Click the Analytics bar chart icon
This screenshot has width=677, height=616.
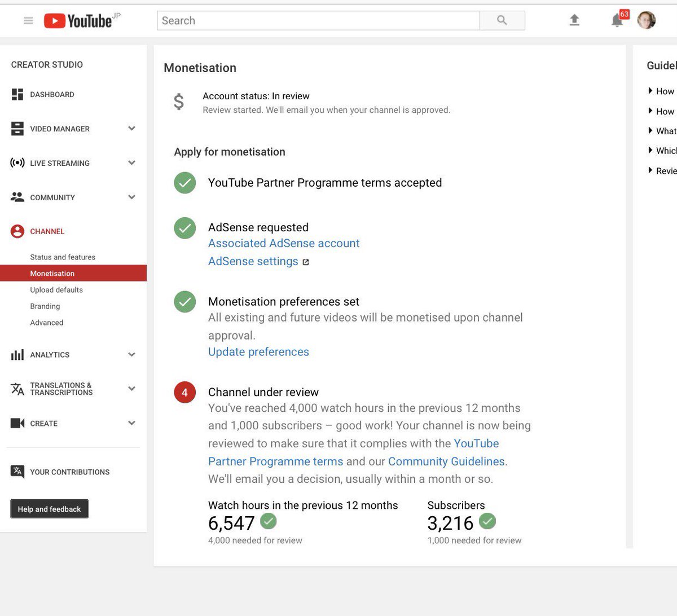(x=17, y=355)
